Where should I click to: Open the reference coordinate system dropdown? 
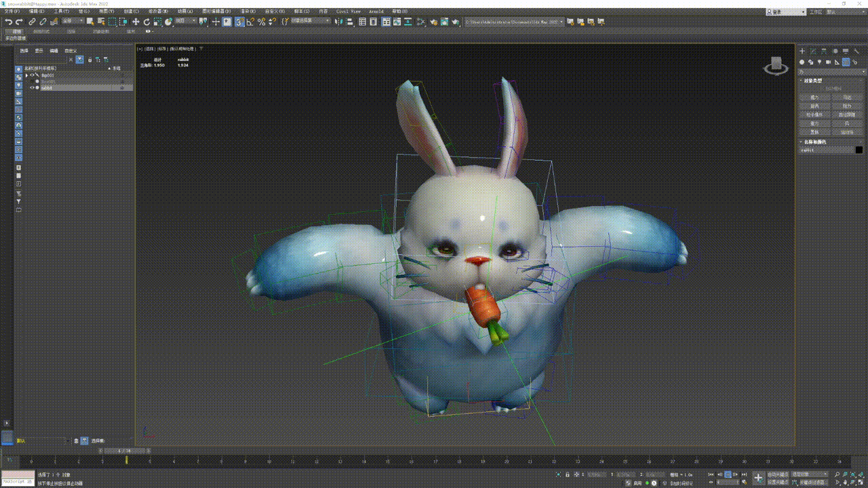coord(185,22)
